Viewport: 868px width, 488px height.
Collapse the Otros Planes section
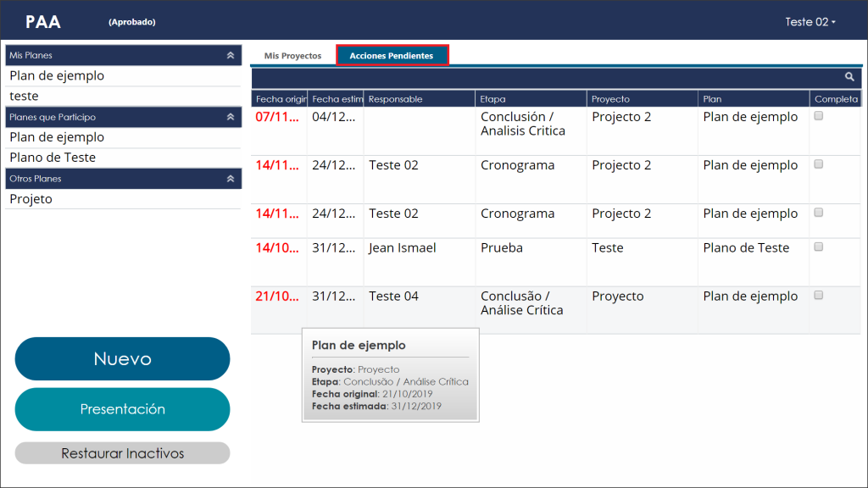[231, 179]
